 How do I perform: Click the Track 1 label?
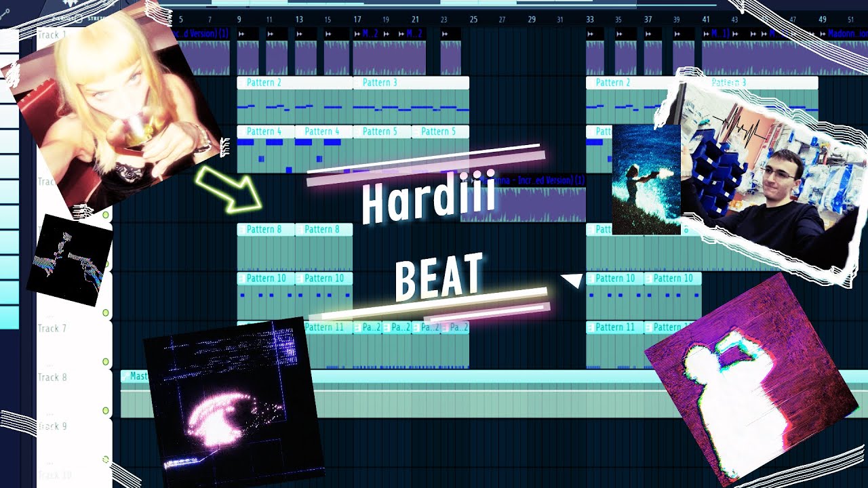[x=52, y=34]
